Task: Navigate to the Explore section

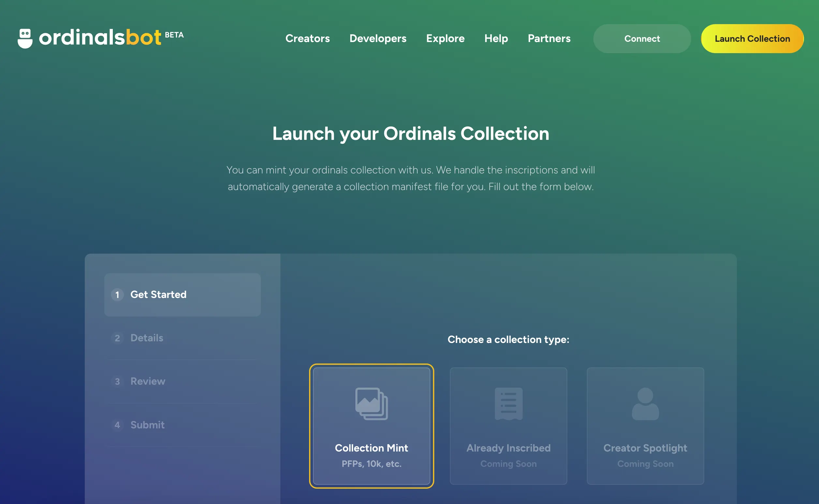Action: 445,38
